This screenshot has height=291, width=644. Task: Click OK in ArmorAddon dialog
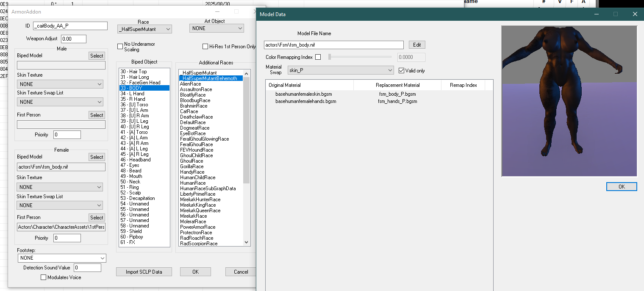tap(195, 272)
